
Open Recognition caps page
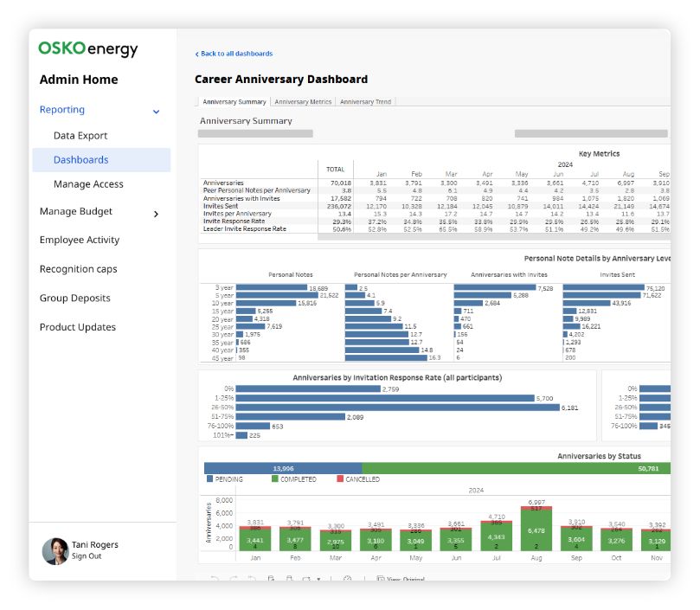pyautogui.click(x=79, y=269)
